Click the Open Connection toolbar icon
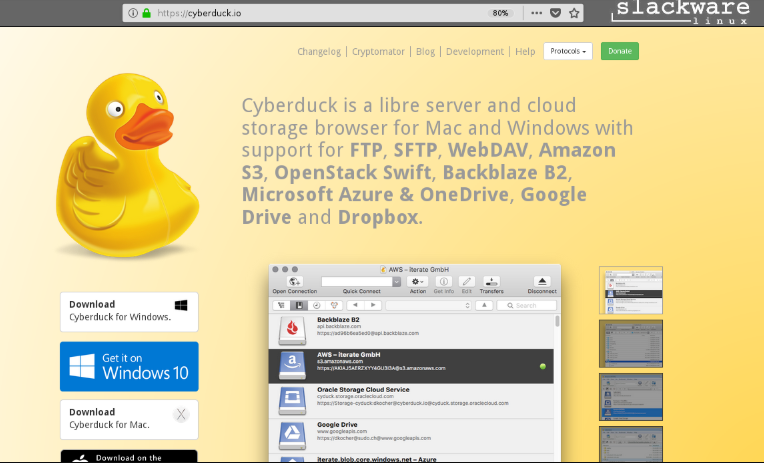 tap(294, 282)
